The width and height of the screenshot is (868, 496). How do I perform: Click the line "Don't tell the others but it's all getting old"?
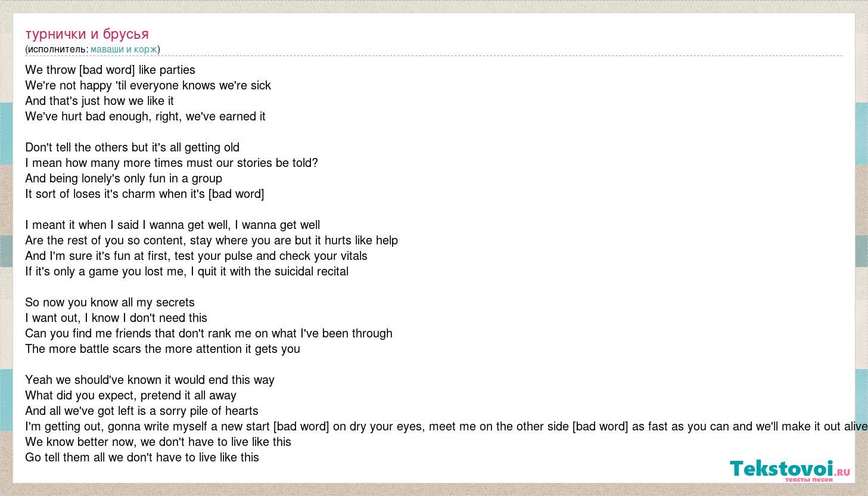(x=132, y=147)
